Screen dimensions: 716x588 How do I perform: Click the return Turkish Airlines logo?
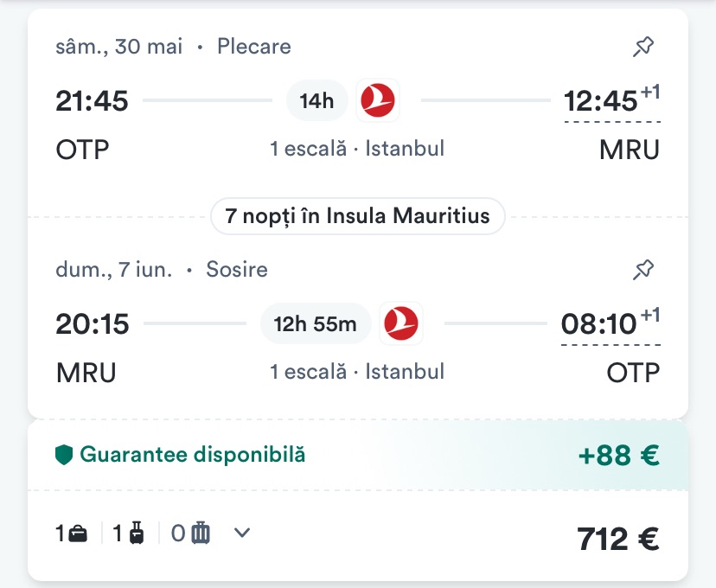(x=401, y=324)
